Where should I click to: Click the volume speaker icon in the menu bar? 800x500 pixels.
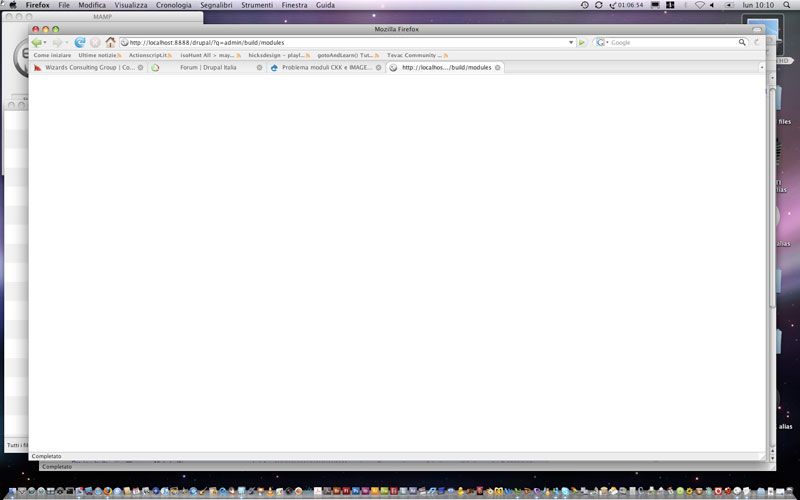pyautogui.click(x=712, y=5)
